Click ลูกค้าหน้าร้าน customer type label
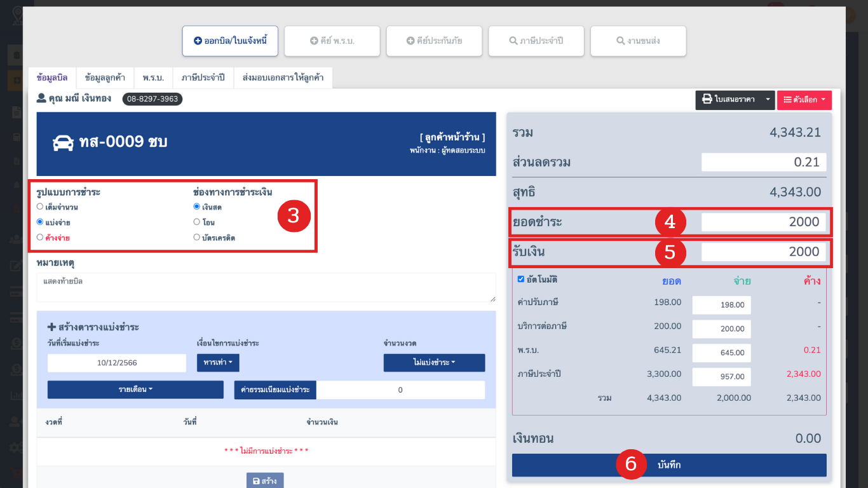Image resolution: width=868 pixels, height=488 pixels. (x=452, y=137)
